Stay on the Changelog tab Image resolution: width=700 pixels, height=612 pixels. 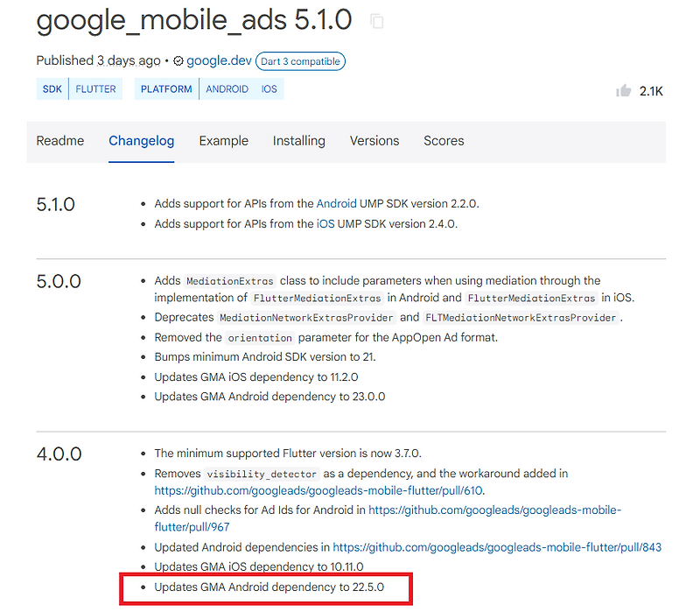(x=142, y=141)
